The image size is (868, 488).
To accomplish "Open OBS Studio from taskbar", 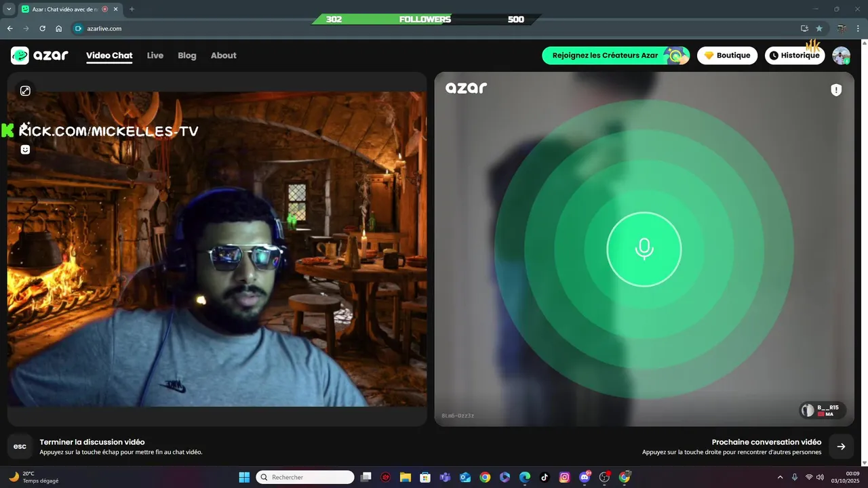I will (604, 477).
